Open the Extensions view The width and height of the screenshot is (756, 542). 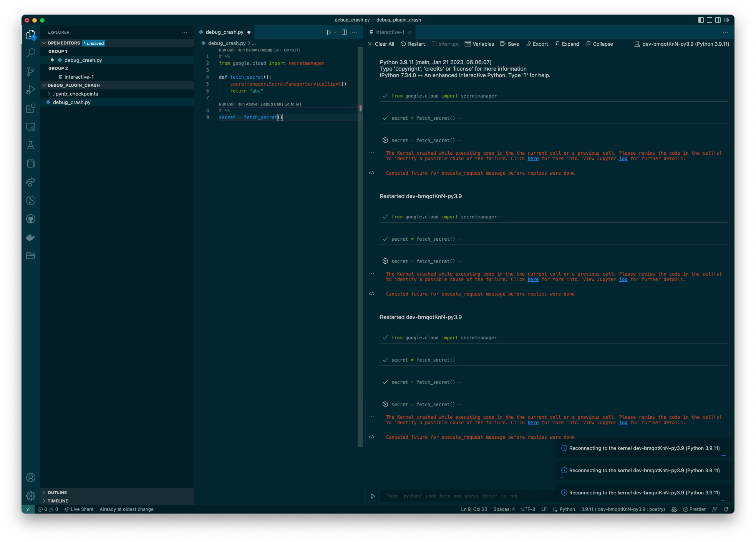coord(31,109)
